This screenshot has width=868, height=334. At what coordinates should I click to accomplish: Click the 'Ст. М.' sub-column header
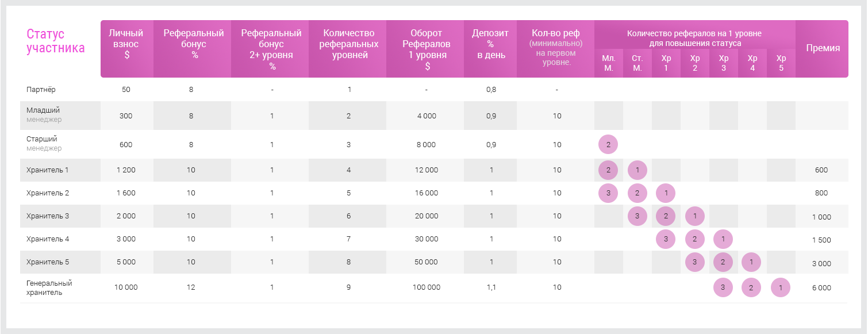pos(637,63)
